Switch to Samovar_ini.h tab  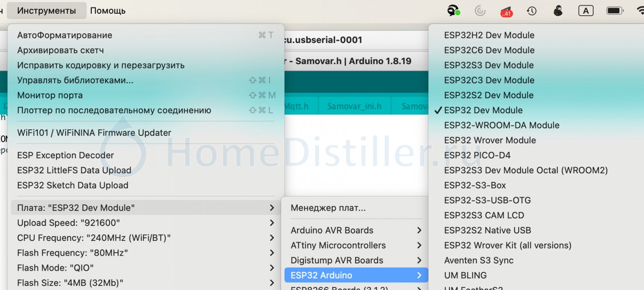354,106
